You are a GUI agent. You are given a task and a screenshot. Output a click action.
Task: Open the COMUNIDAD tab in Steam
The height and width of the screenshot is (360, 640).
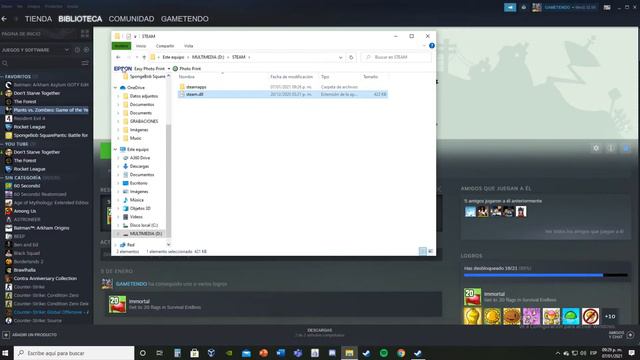(131, 19)
